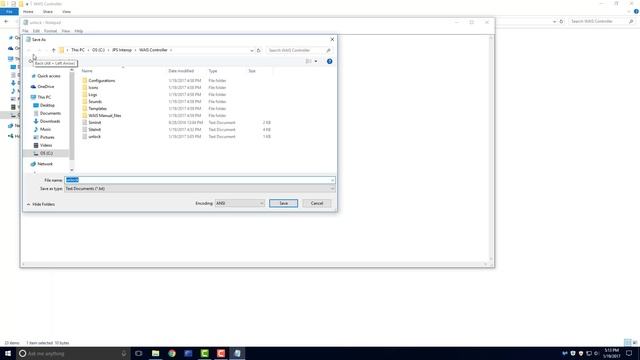
Task: Open recent locations dropdown in Save As
Action: tap(46, 50)
